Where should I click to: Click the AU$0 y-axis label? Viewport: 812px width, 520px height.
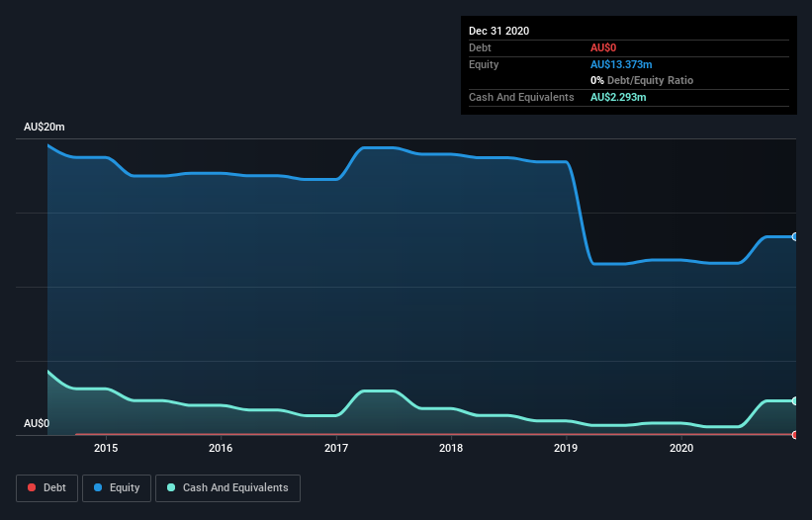point(37,423)
